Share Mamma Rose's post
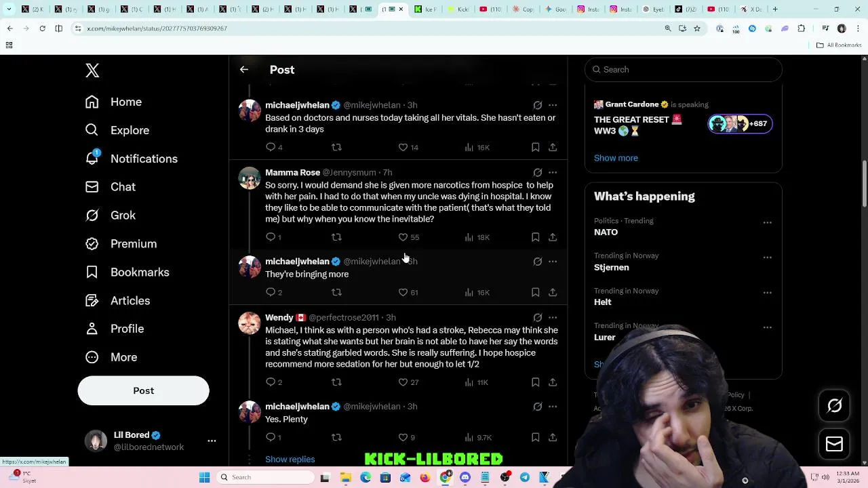 pos(553,237)
